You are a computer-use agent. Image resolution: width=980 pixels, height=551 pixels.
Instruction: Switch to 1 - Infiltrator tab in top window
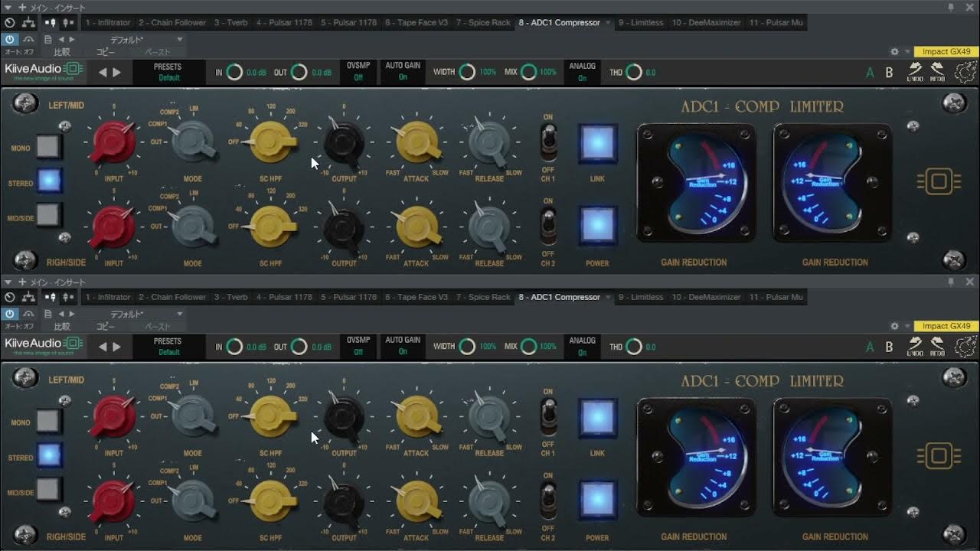point(108,23)
